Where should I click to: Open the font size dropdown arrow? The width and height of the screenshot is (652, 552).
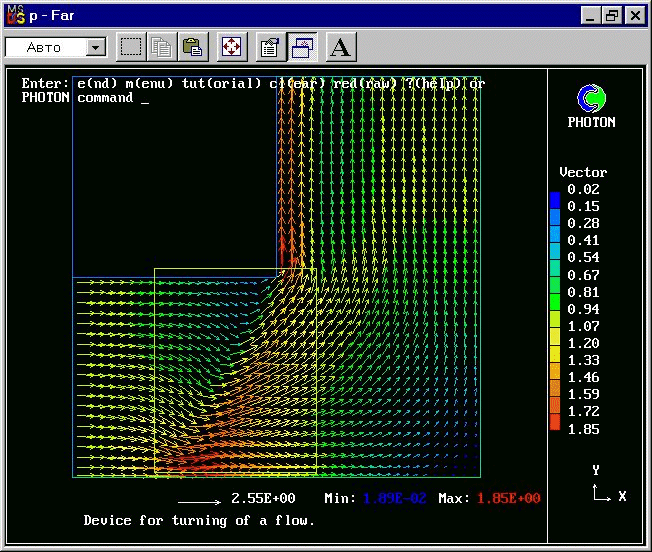pyautogui.click(x=96, y=47)
